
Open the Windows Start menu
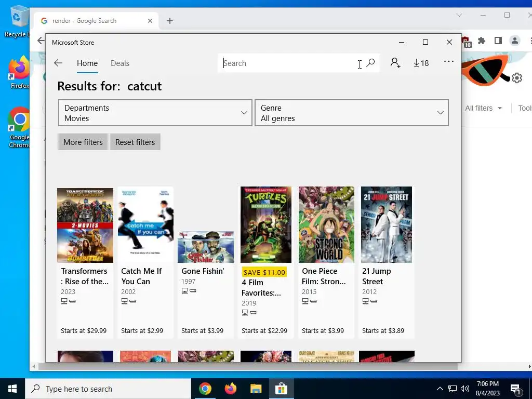coord(12,389)
